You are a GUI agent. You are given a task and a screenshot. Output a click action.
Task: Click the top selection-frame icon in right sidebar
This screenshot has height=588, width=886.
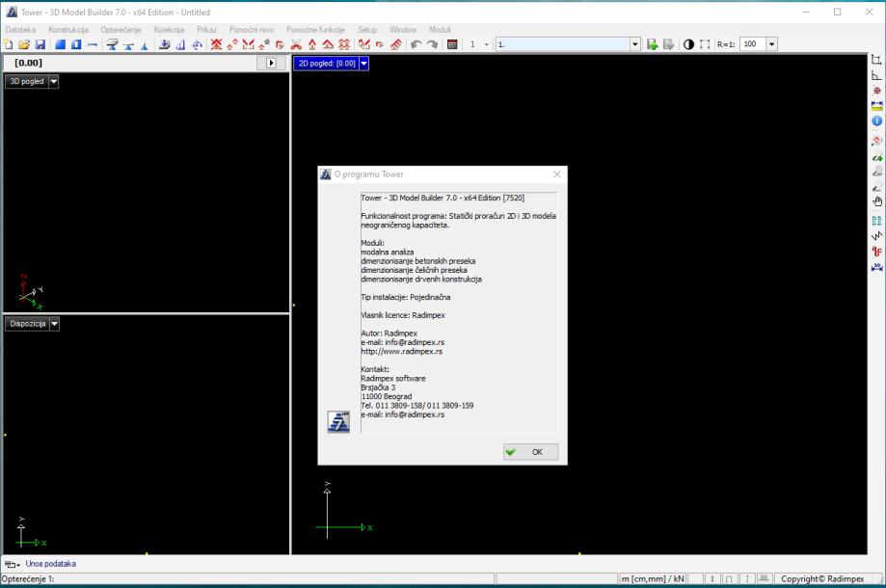(876, 60)
